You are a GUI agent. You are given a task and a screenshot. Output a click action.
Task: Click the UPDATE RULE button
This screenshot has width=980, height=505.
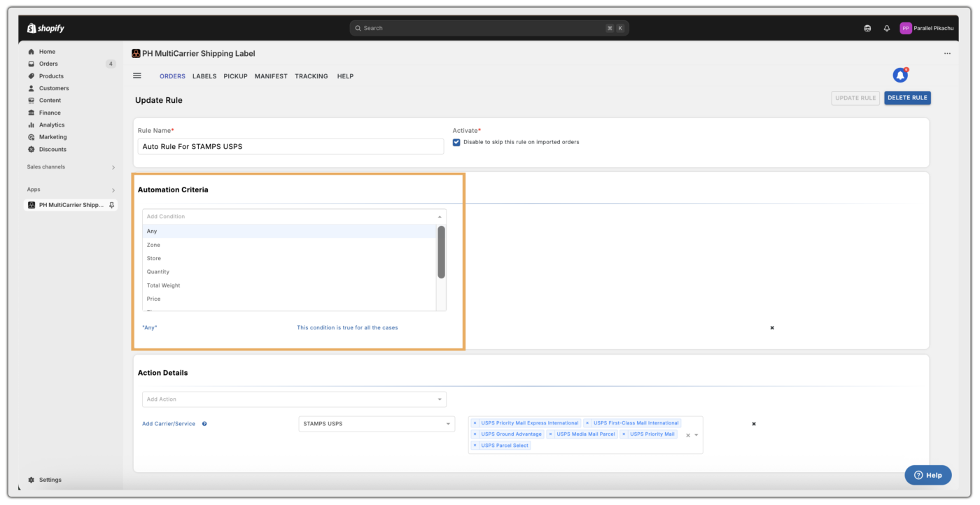[x=855, y=98]
